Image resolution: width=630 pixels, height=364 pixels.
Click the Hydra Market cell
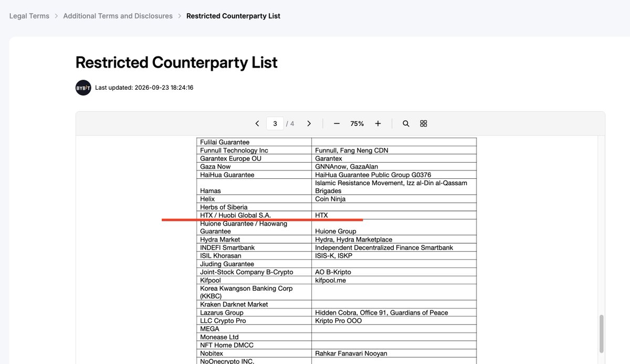click(254, 240)
